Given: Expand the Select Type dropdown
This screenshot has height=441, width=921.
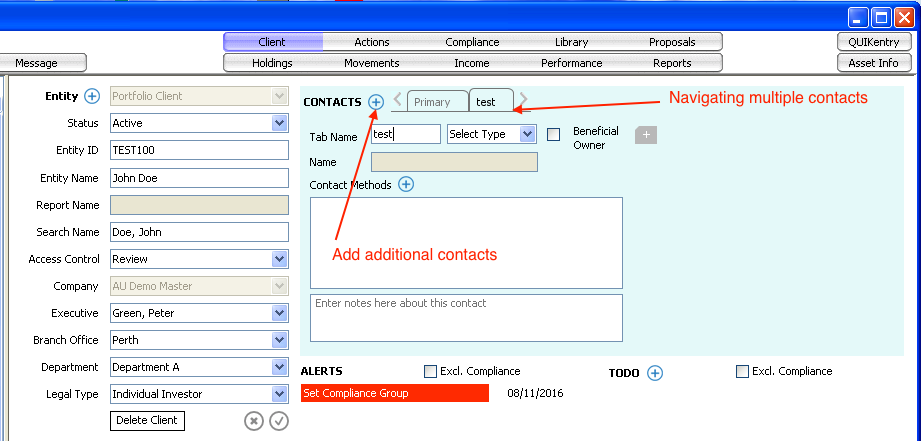Looking at the screenshot, I should coord(528,134).
